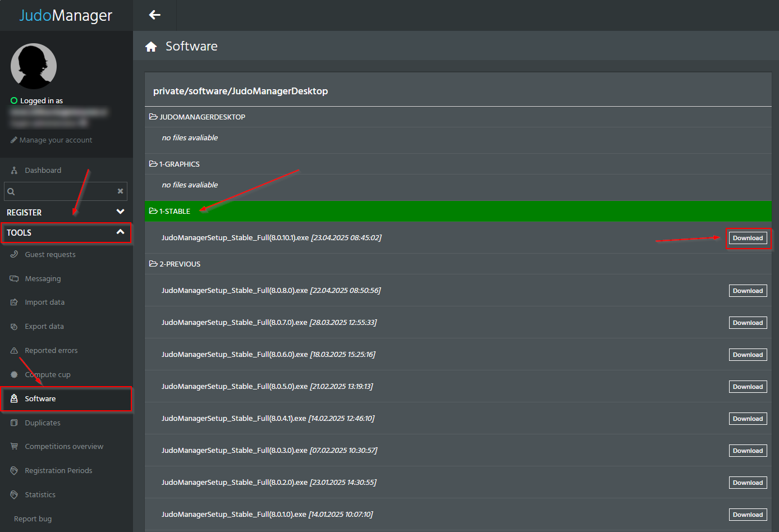Click the file name JudoManagerSetup_Stable_Full(8.0.10.1).exe
Viewport: 779px width, 532px height.
pyautogui.click(x=235, y=238)
